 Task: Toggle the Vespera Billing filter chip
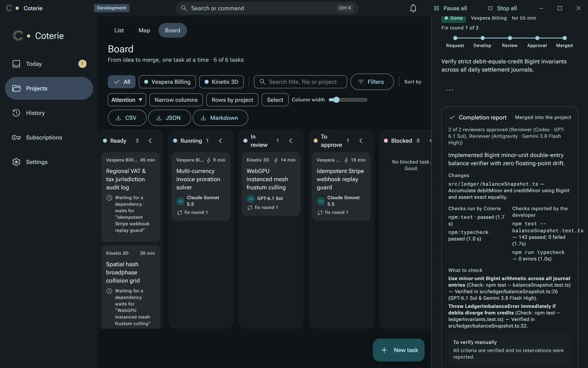tap(167, 82)
